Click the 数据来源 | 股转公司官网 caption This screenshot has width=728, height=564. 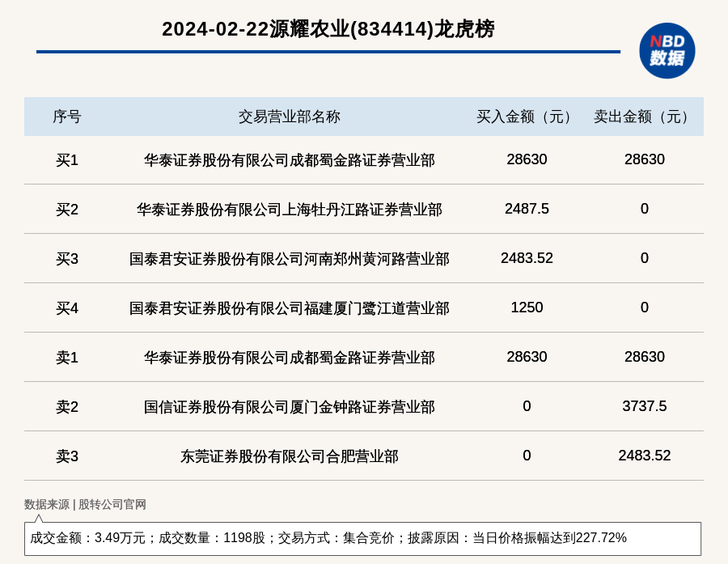[85, 504]
